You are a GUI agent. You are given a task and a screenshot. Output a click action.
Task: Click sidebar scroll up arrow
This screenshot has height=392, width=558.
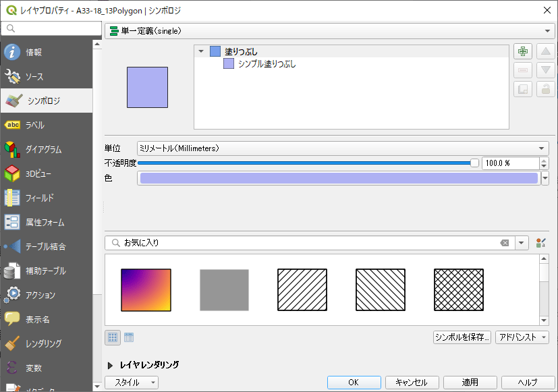pos(97,45)
